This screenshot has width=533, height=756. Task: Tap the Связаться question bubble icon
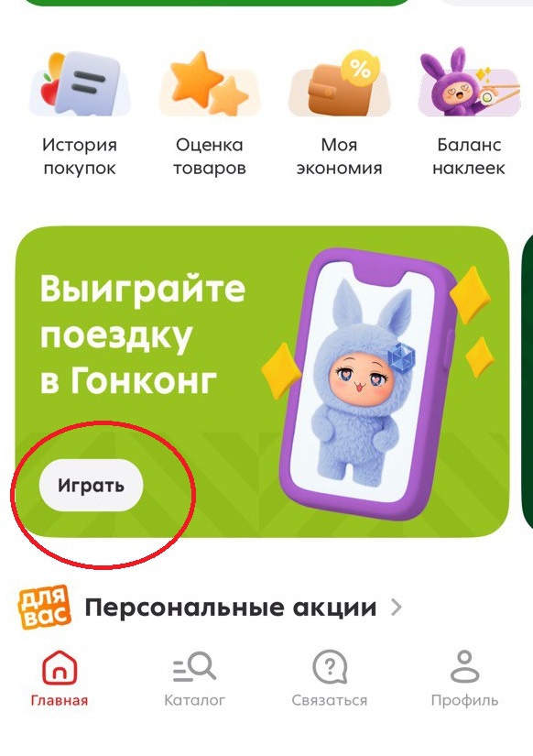click(330, 667)
